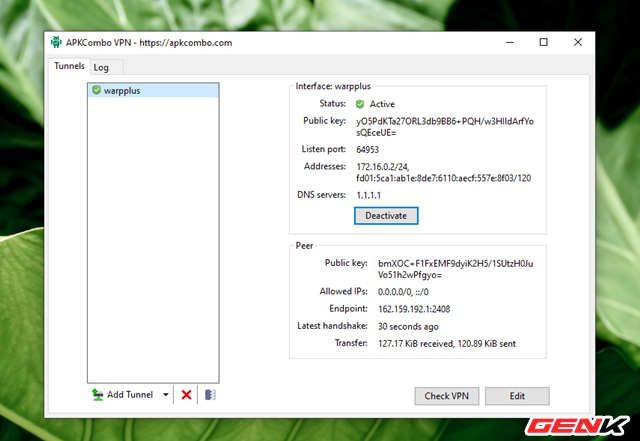Switch to the Log tab
640x441 pixels.
101,67
